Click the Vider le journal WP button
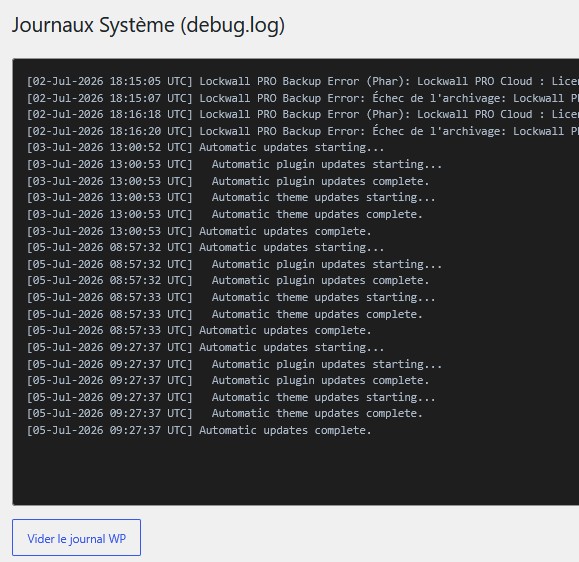The width and height of the screenshot is (579, 562). click(x=76, y=537)
